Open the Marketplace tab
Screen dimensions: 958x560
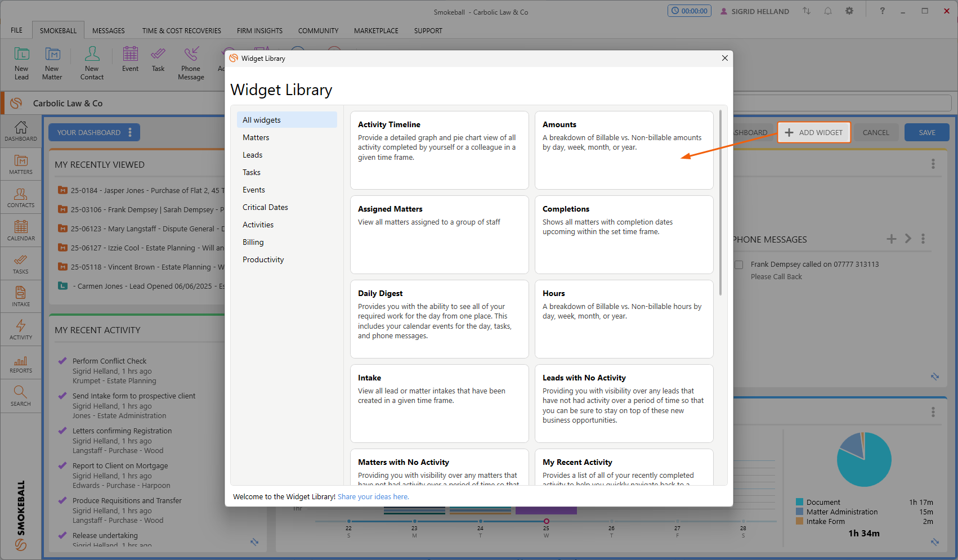(x=376, y=30)
